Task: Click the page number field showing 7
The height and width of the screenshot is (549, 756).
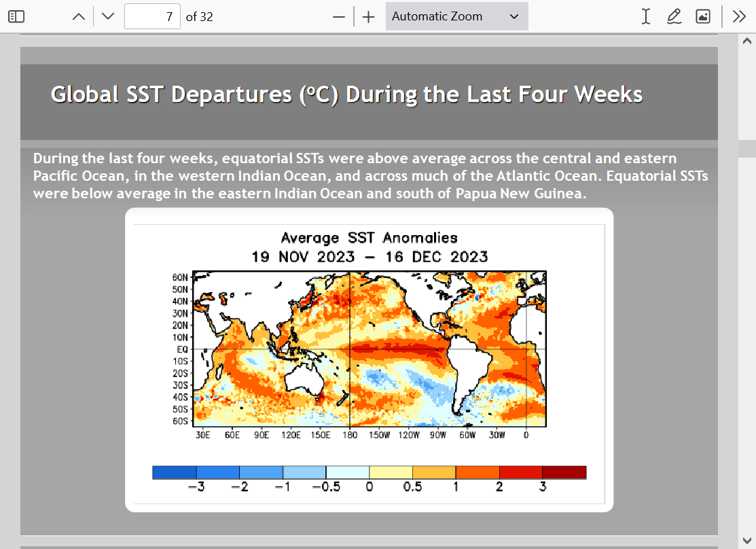Action: click(152, 16)
